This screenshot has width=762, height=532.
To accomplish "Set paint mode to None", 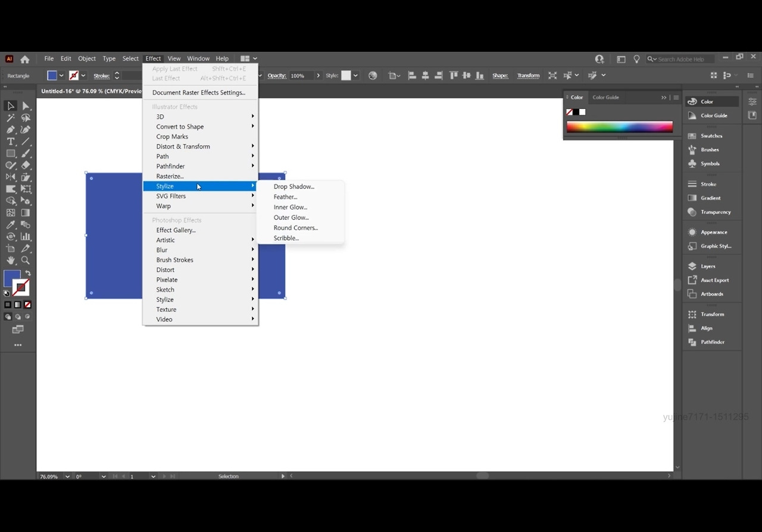I will (27, 305).
